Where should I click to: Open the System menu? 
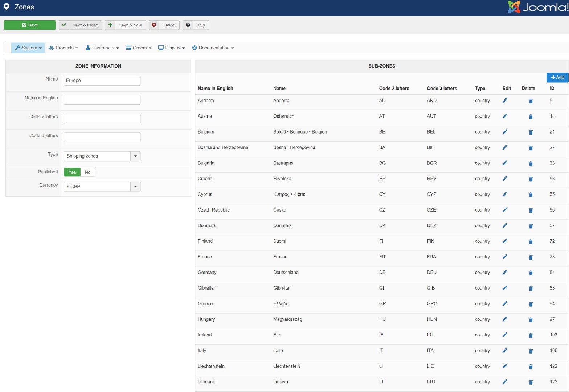(x=28, y=48)
